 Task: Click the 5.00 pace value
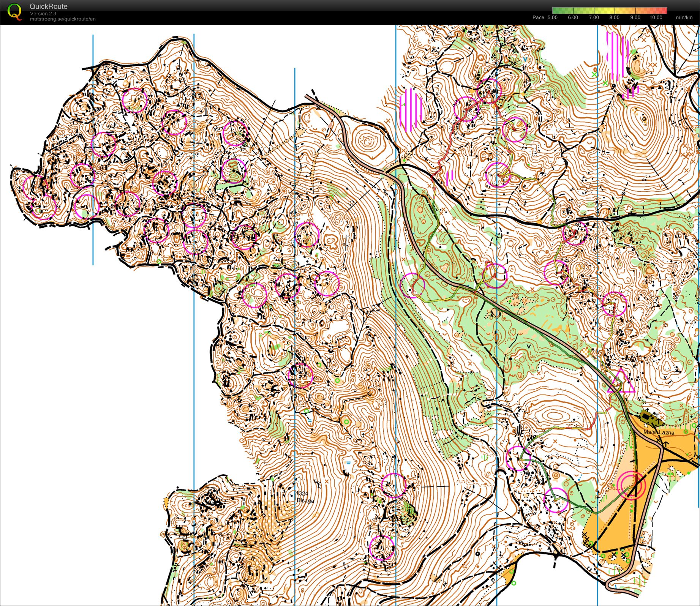(x=552, y=17)
